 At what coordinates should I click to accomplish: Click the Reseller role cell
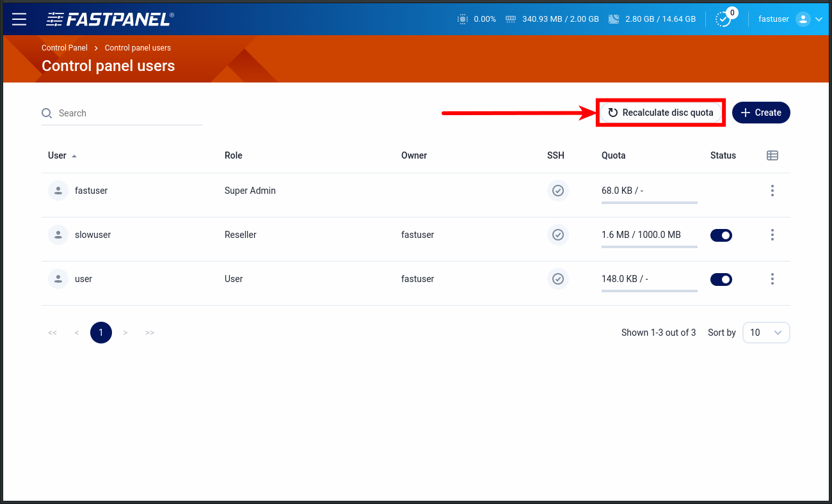point(241,235)
